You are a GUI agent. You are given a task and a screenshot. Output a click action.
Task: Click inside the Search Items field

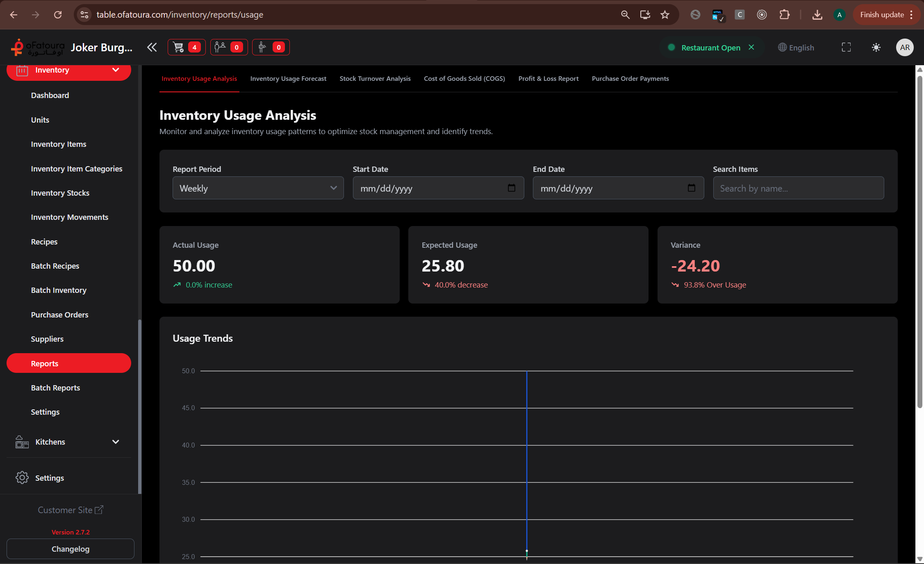(x=798, y=188)
